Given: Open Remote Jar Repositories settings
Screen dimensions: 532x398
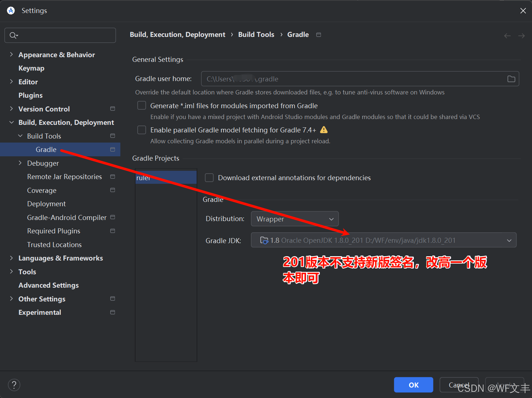Looking at the screenshot, I should (x=64, y=177).
